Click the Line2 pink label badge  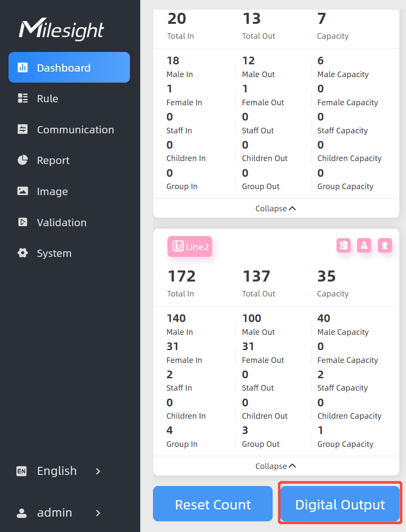coord(190,247)
